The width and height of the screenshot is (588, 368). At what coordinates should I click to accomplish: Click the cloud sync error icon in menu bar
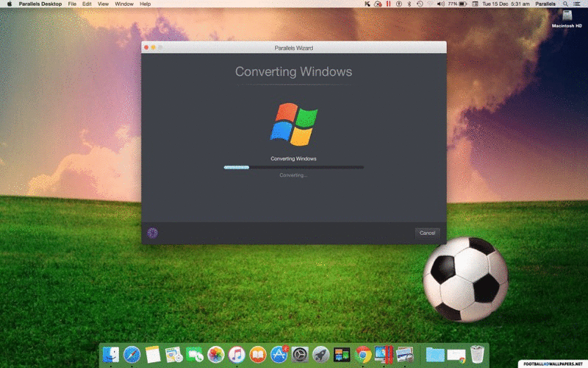tap(378, 4)
